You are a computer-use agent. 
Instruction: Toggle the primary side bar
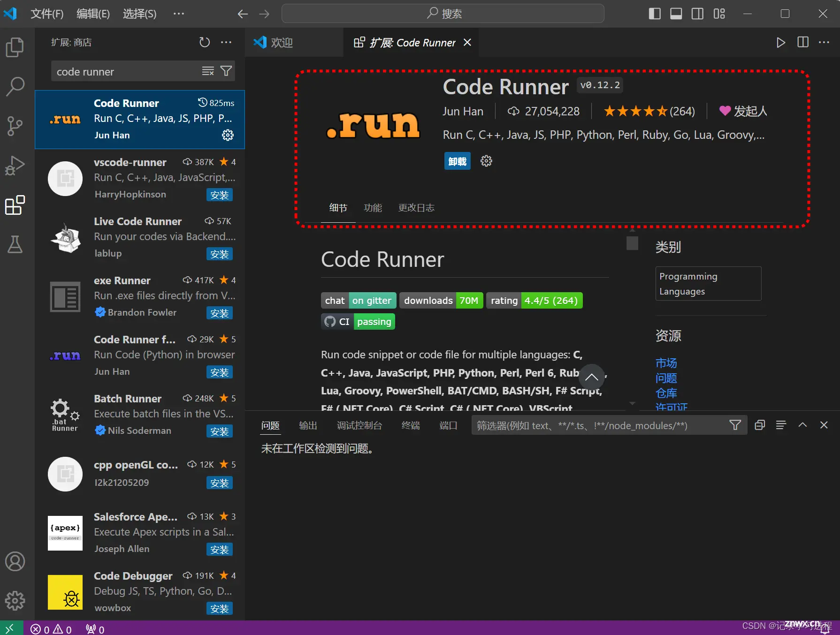655,14
